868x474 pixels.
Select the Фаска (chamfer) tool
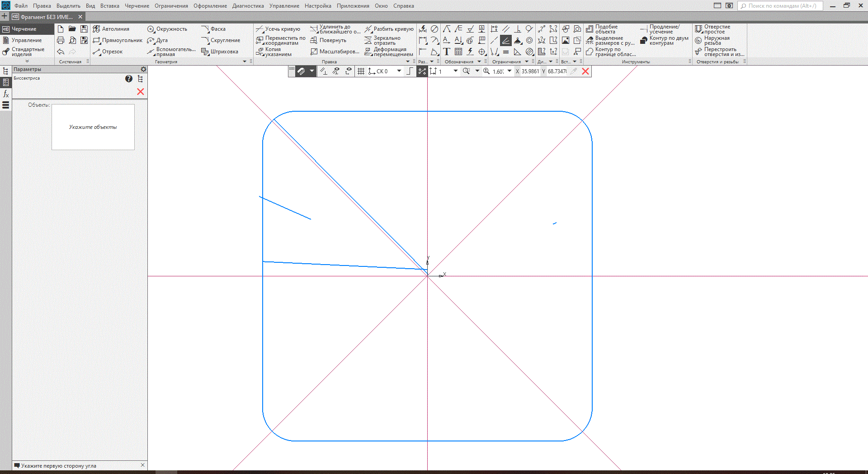(213, 29)
